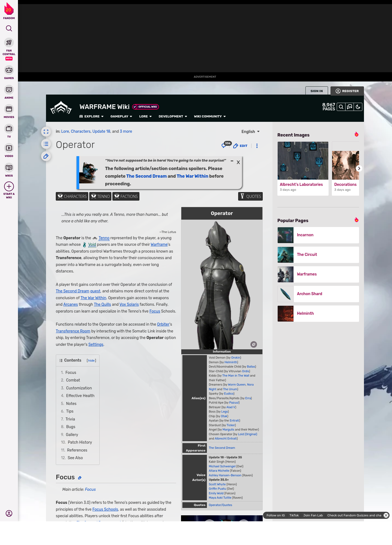This screenshot has width=392, height=545.
Task: Click Join Fan Lab in bottom bar
Action: pos(313,515)
